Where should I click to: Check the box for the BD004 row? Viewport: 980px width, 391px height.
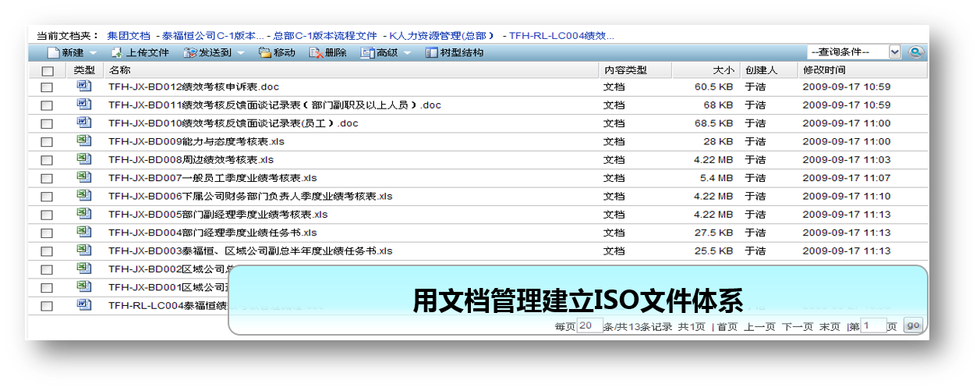point(47,233)
